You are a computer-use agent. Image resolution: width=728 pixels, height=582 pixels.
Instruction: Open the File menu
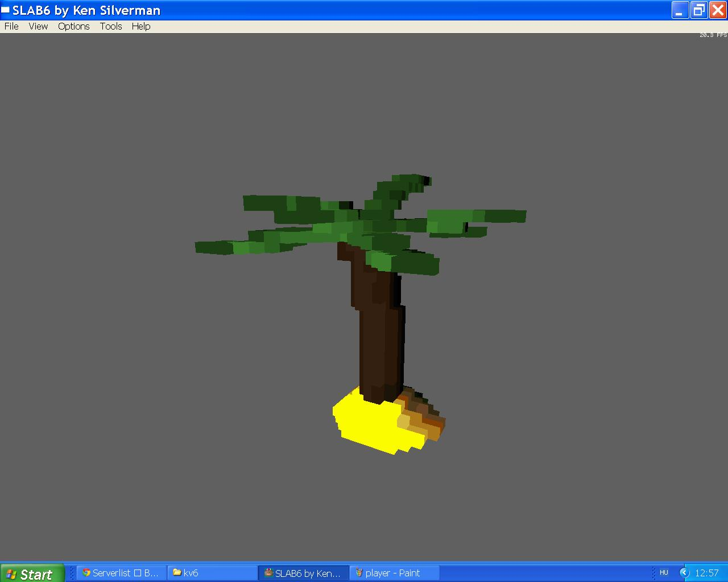tap(11, 26)
